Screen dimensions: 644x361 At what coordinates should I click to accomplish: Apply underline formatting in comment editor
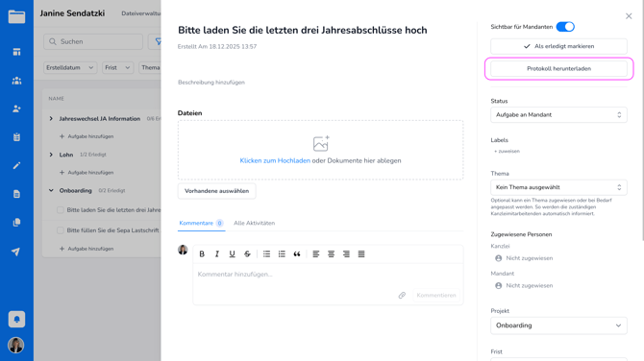[232, 253]
